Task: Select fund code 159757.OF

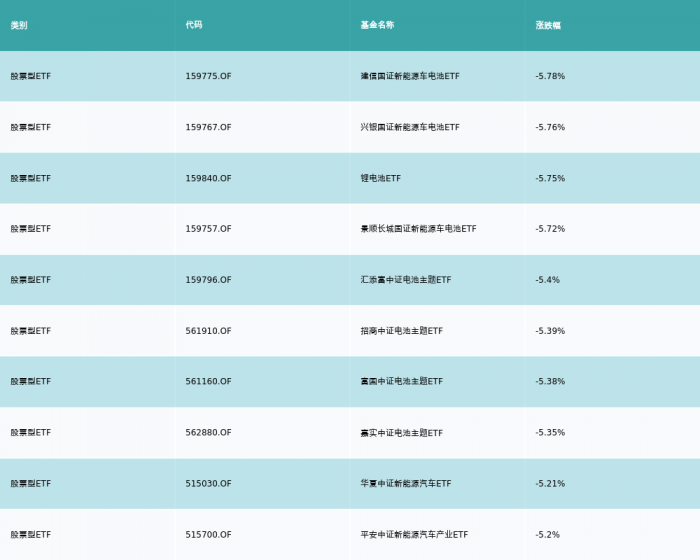Action: tap(208, 229)
